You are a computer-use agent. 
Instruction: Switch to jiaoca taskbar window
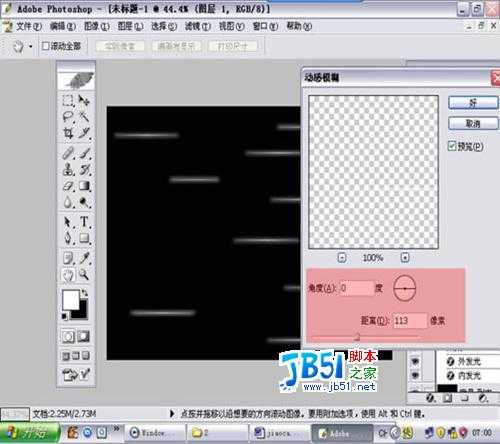click(279, 433)
